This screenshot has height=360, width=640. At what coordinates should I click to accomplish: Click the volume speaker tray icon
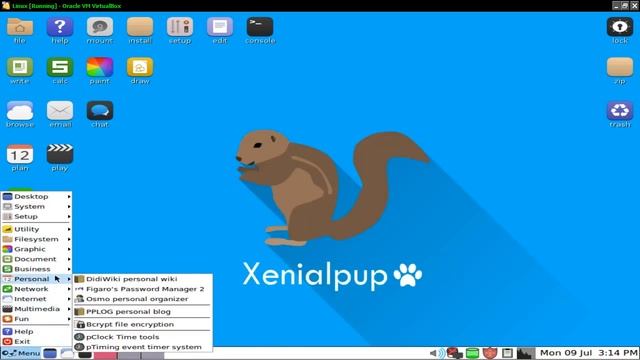437,353
